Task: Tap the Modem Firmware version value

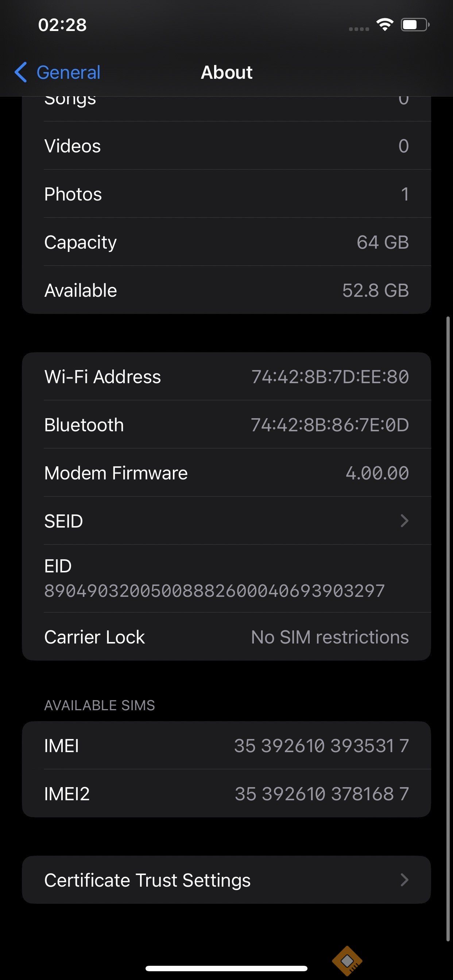Action: [x=377, y=473]
